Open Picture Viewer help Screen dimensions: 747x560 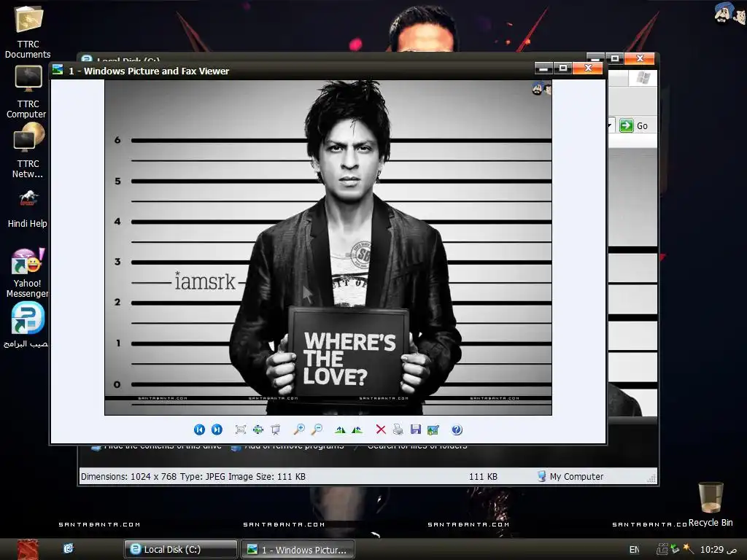coord(457,429)
